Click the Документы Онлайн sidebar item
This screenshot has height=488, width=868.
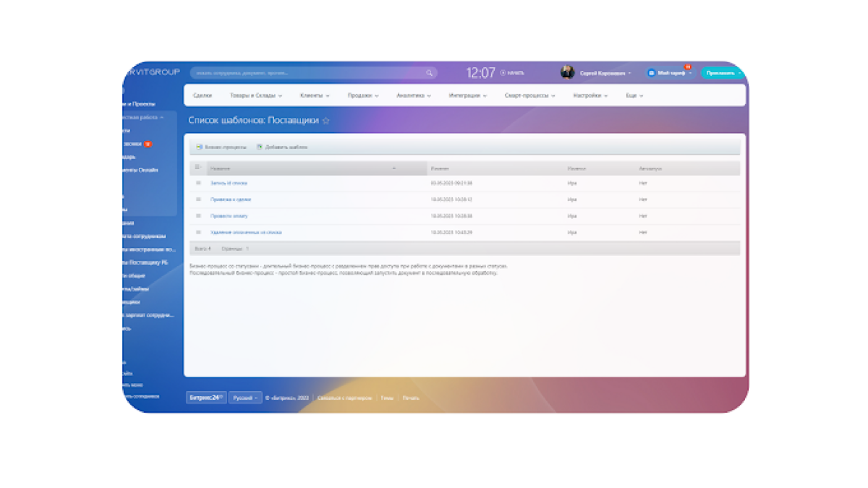[140, 170]
